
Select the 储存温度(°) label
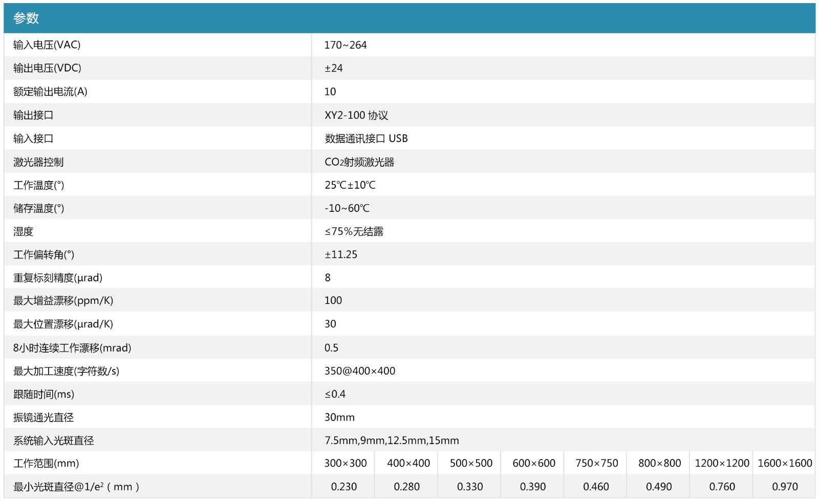pyautogui.click(x=39, y=208)
